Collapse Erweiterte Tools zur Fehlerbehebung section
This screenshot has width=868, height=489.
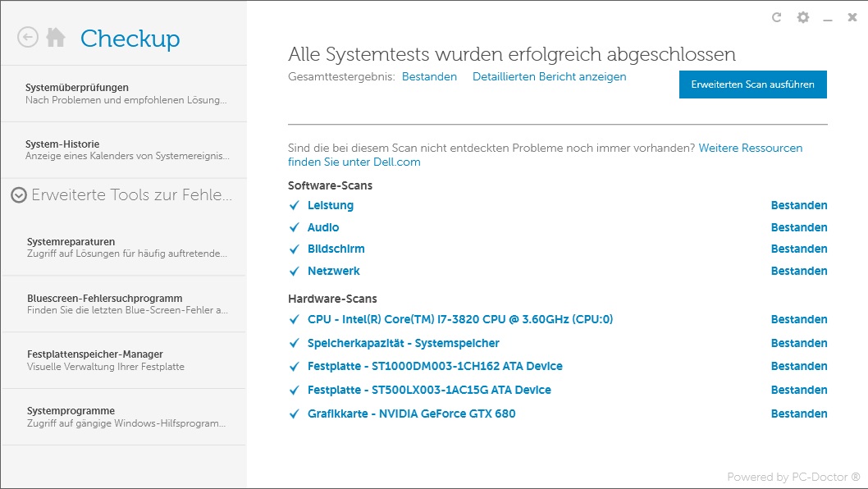pyautogui.click(x=19, y=195)
